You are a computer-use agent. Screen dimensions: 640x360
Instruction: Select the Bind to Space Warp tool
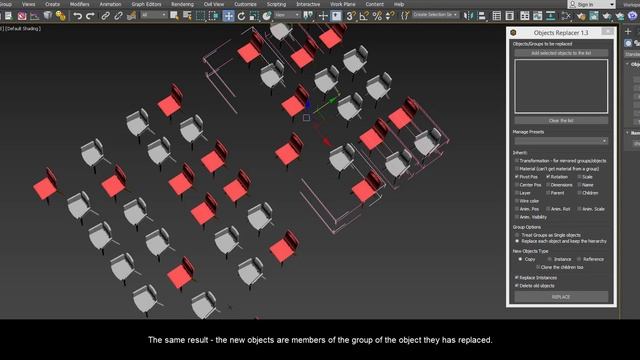click(x=131, y=16)
